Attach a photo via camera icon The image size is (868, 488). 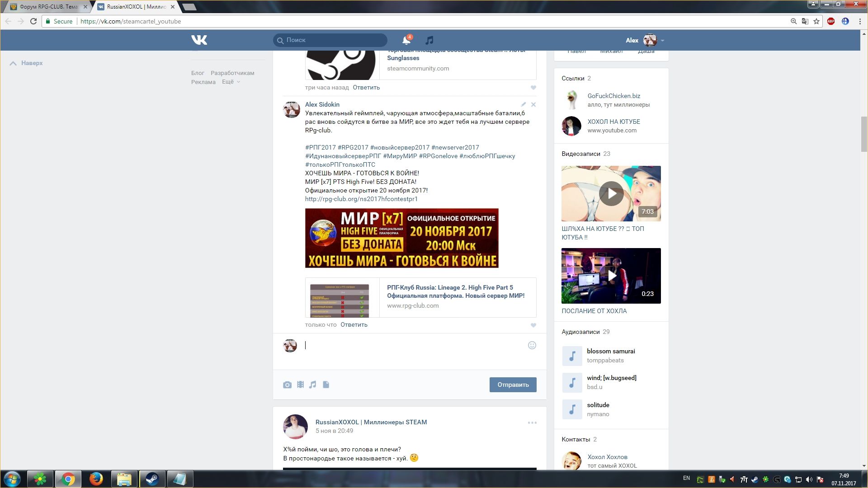(x=287, y=385)
